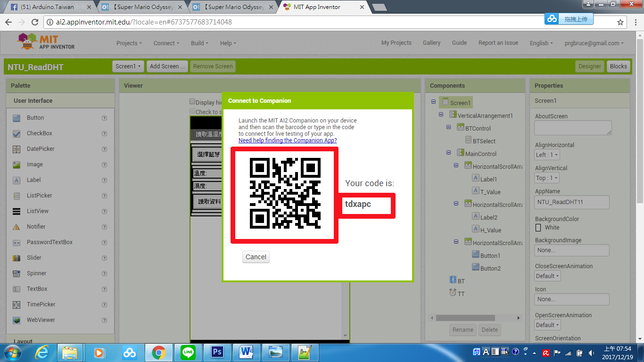This screenshot has height=362, width=644.
Task: Switch to the Blocks editor
Action: [618, 66]
